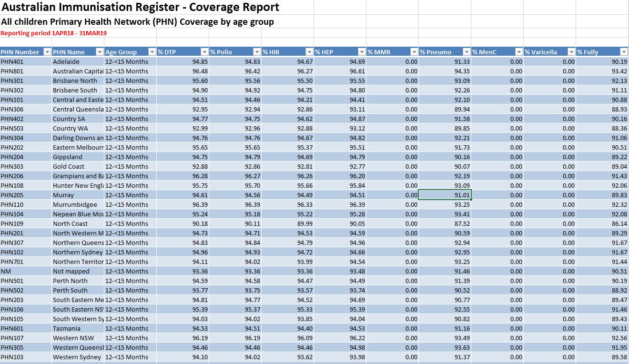629x364 pixels.
Task: Select the Western Sydney name cell
Action: click(x=78, y=357)
